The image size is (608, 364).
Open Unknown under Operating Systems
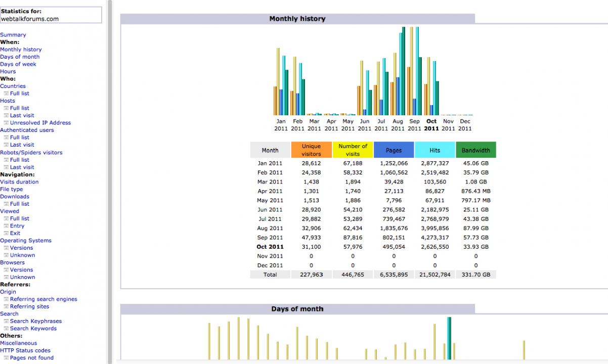pyautogui.click(x=23, y=255)
